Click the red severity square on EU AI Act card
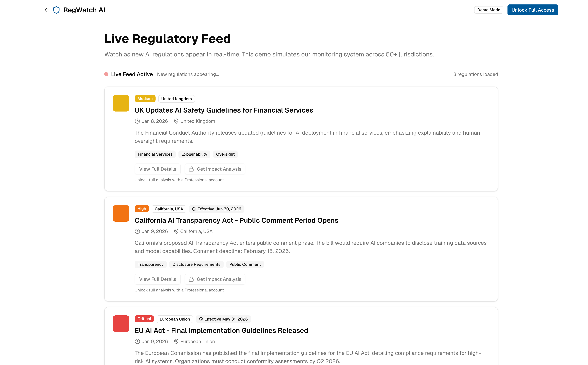The width and height of the screenshot is (588, 365). point(121,323)
